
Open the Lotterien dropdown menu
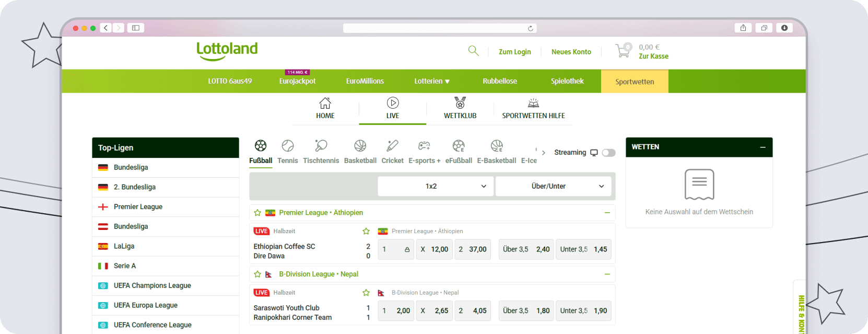[432, 81]
